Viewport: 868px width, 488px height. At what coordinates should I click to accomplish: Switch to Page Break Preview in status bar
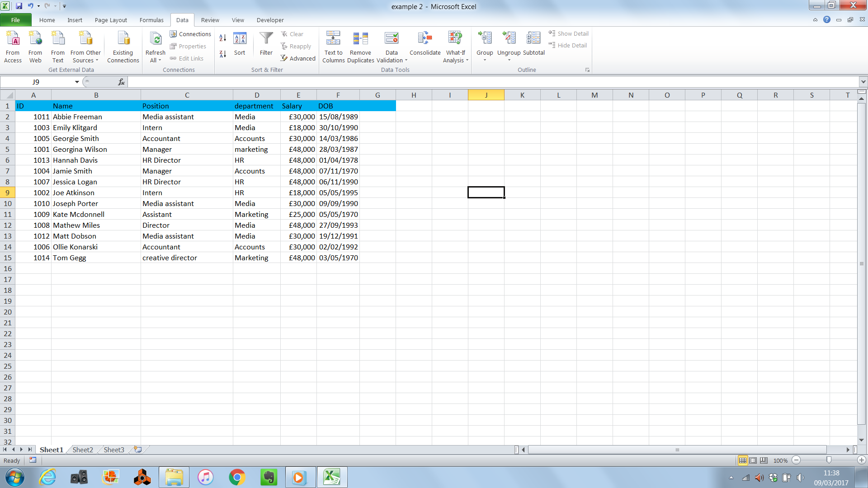[764, 460]
